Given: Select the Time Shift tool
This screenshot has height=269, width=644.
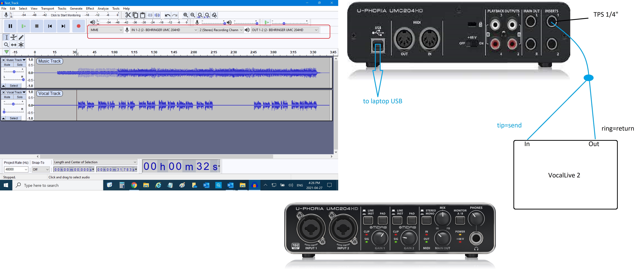Looking at the screenshot, I should (x=14, y=45).
